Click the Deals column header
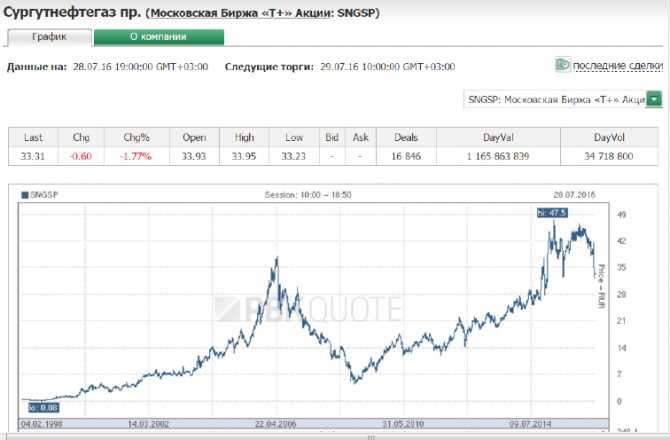The height and width of the screenshot is (440, 670). pyautogui.click(x=406, y=138)
